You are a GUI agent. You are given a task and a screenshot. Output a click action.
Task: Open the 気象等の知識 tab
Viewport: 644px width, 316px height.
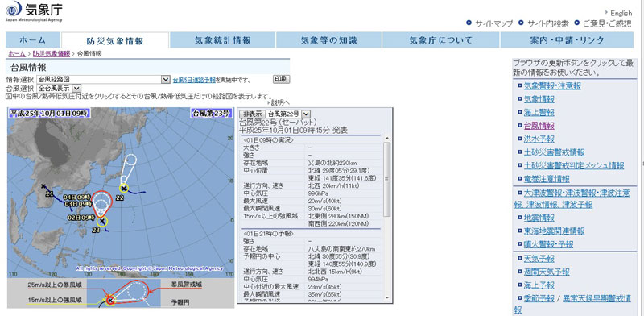[x=328, y=40]
